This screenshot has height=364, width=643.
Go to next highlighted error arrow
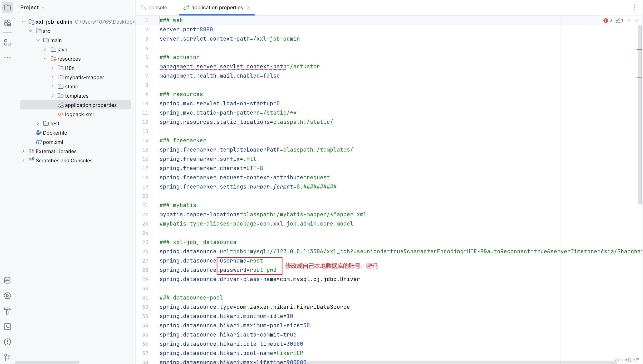(x=637, y=21)
